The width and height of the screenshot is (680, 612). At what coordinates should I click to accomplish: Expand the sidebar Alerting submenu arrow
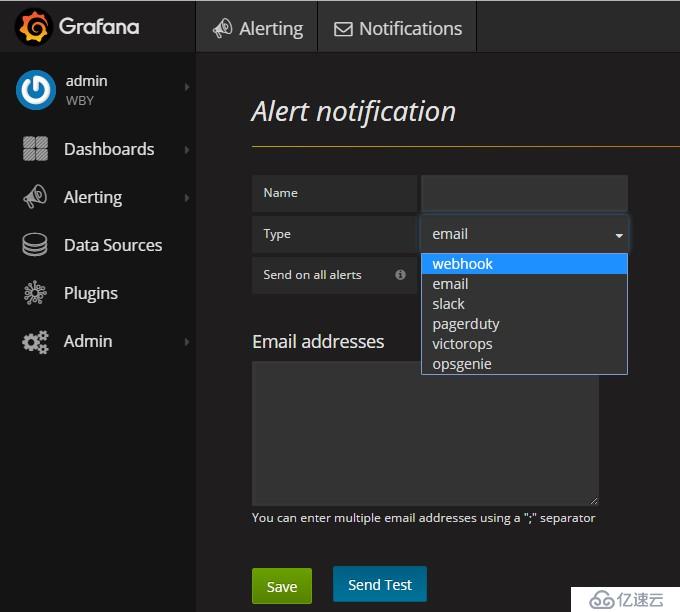click(187, 198)
